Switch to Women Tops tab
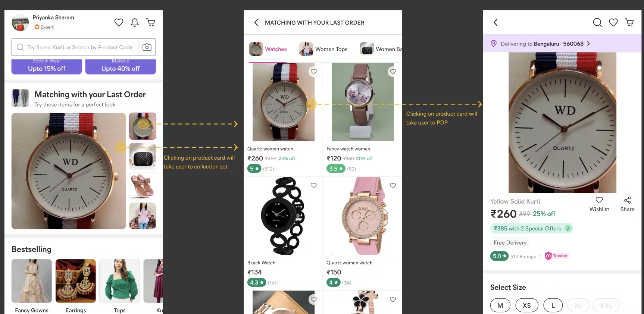 (x=323, y=49)
